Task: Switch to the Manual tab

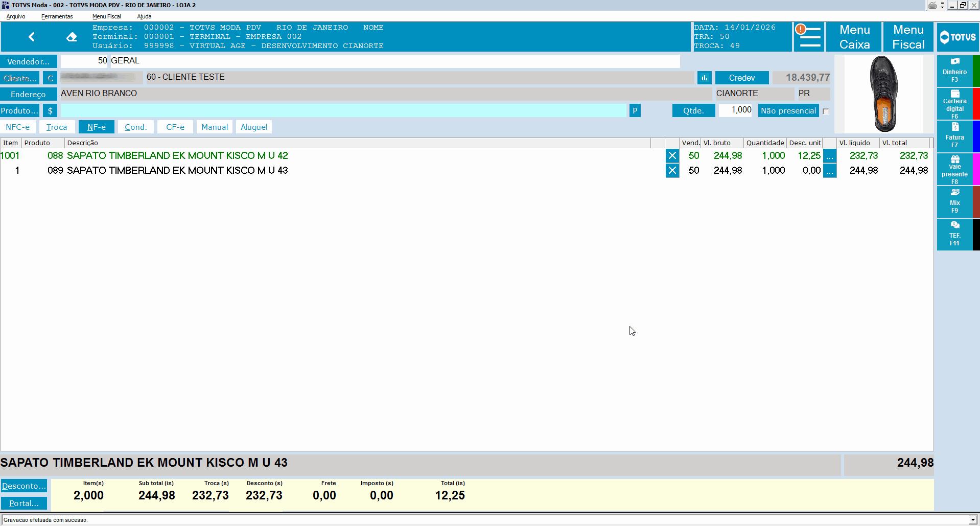Action: click(215, 127)
